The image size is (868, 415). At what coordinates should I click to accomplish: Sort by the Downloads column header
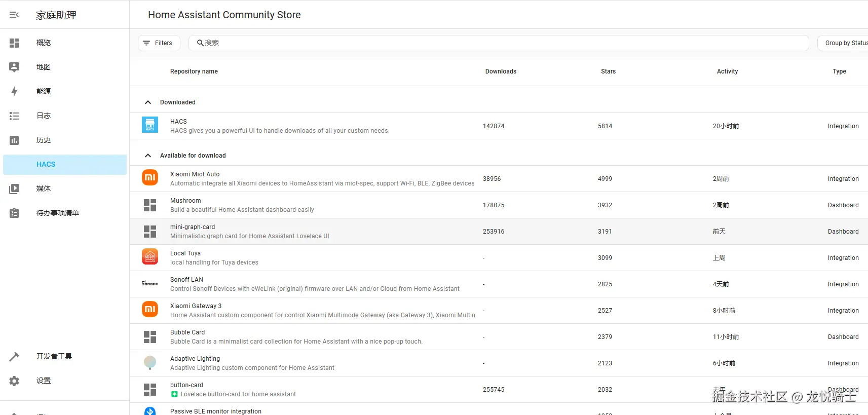[501, 71]
